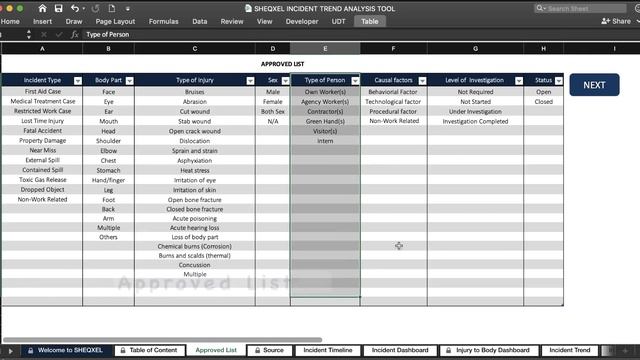The height and width of the screenshot is (360, 640).
Task: Open the Incident Dashboard sheet
Action: 400,350
